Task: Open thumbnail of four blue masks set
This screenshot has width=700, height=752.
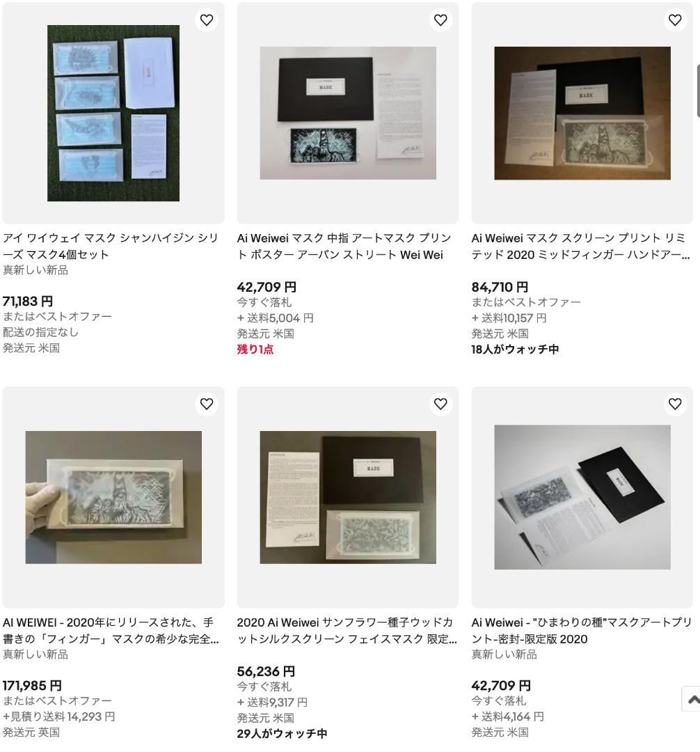Action: point(113,113)
